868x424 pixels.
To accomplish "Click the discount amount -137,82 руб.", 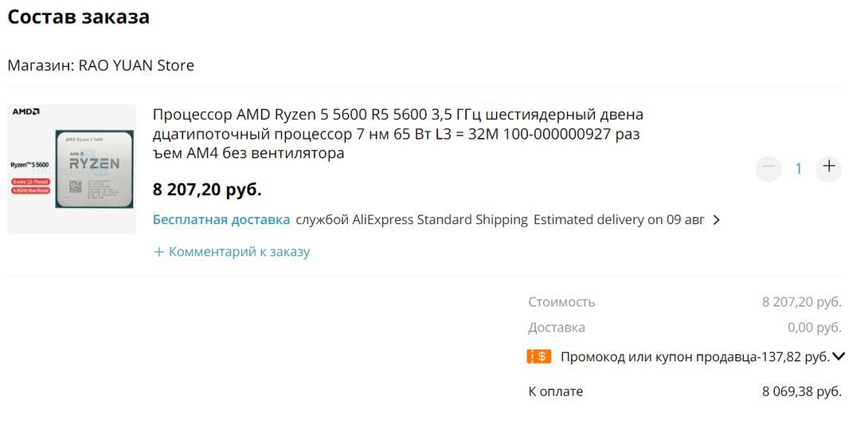I will (792, 357).
